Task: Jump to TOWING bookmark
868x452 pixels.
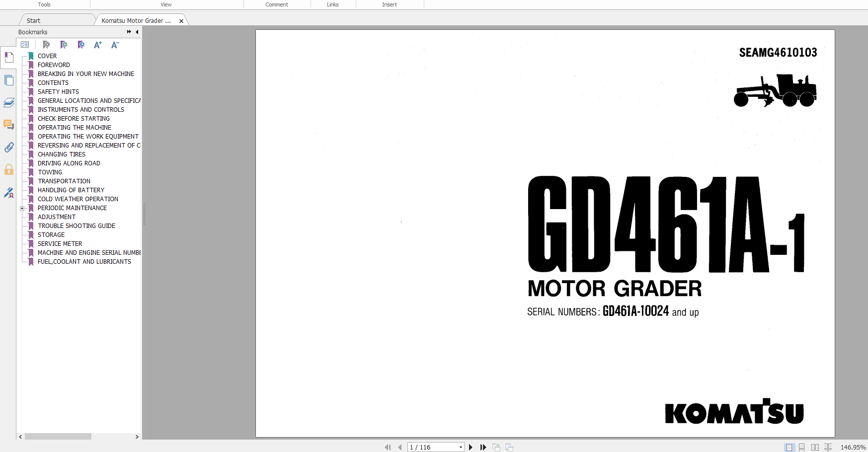Action: coord(50,172)
